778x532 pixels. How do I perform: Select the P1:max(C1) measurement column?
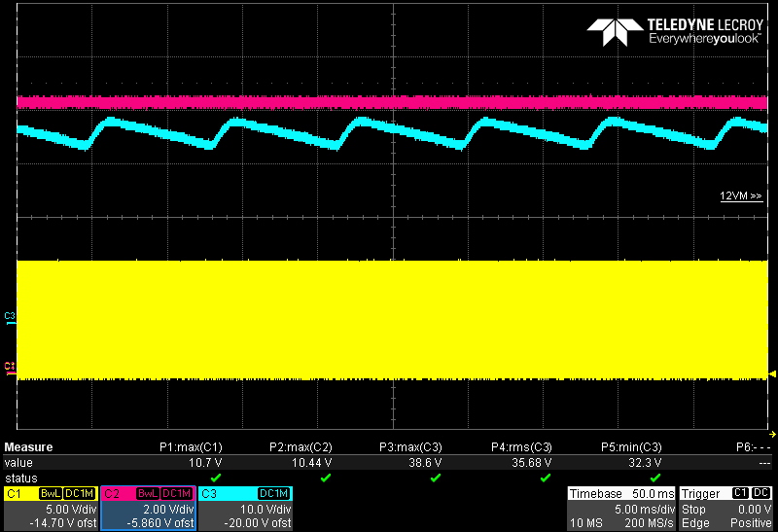(191, 447)
